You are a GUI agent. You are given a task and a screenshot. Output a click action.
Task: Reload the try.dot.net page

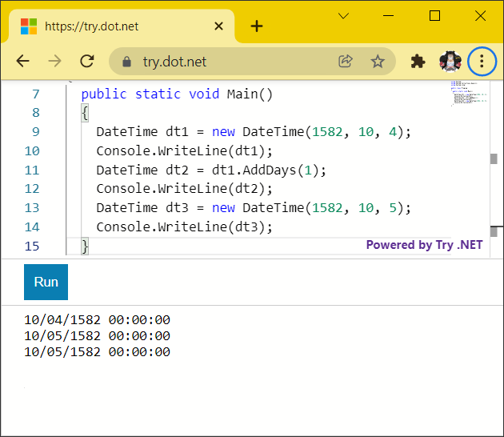(86, 61)
